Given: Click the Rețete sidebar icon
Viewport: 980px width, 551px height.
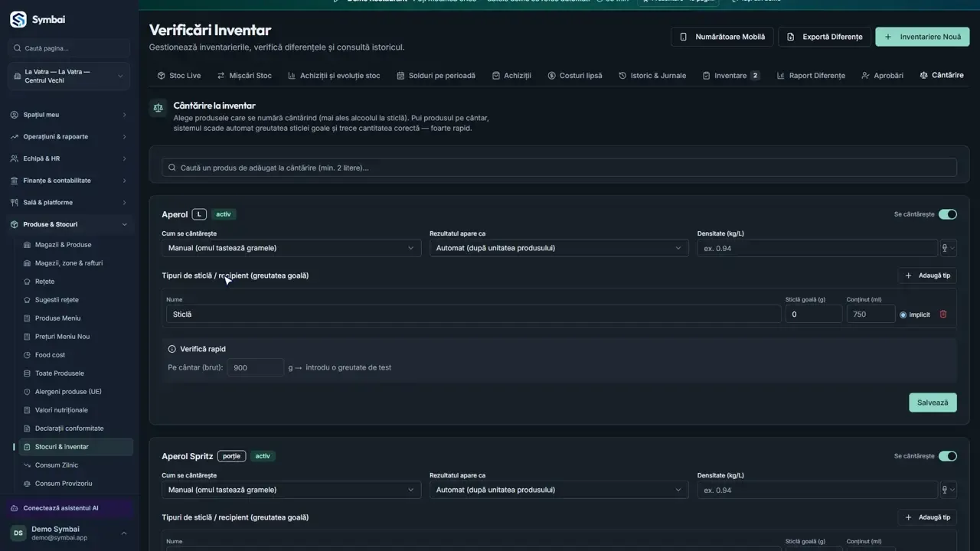Looking at the screenshot, I should [28, 282].
